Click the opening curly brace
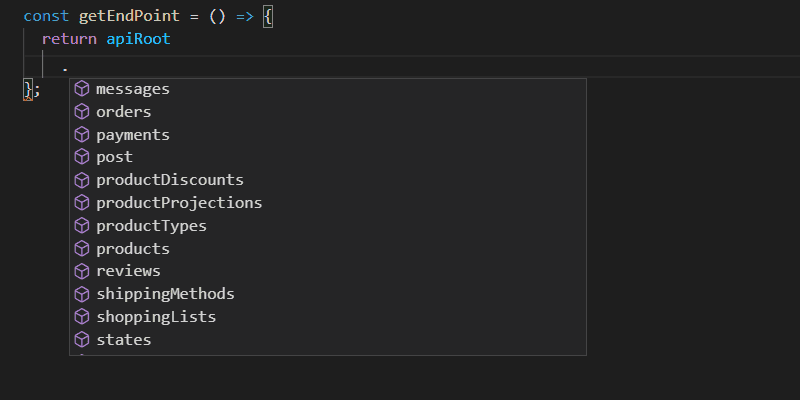Screen dimensions: 800x400 click(267, 16)
